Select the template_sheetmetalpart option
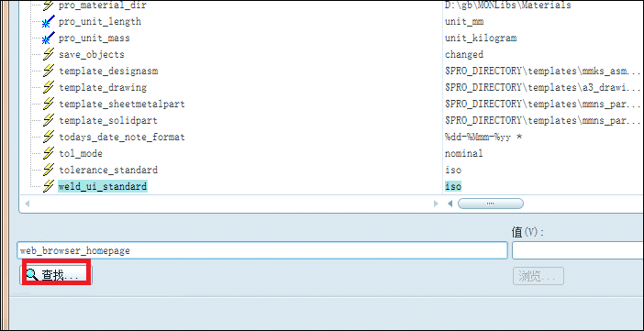Screen dimensions: 644x331 click(x=122, y=104)
